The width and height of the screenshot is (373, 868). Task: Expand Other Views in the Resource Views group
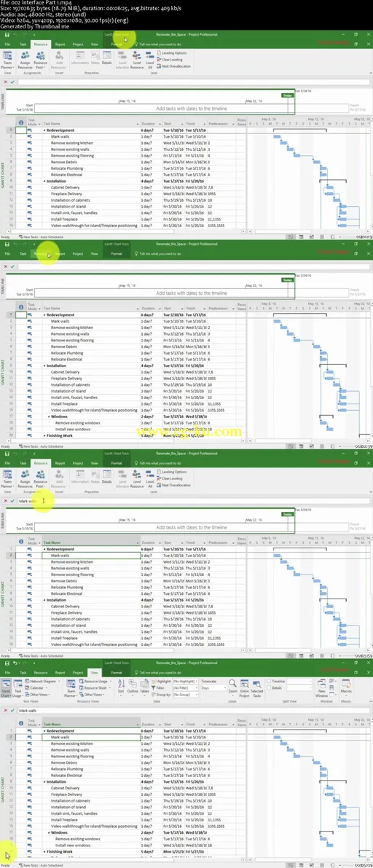pos(92,694)
